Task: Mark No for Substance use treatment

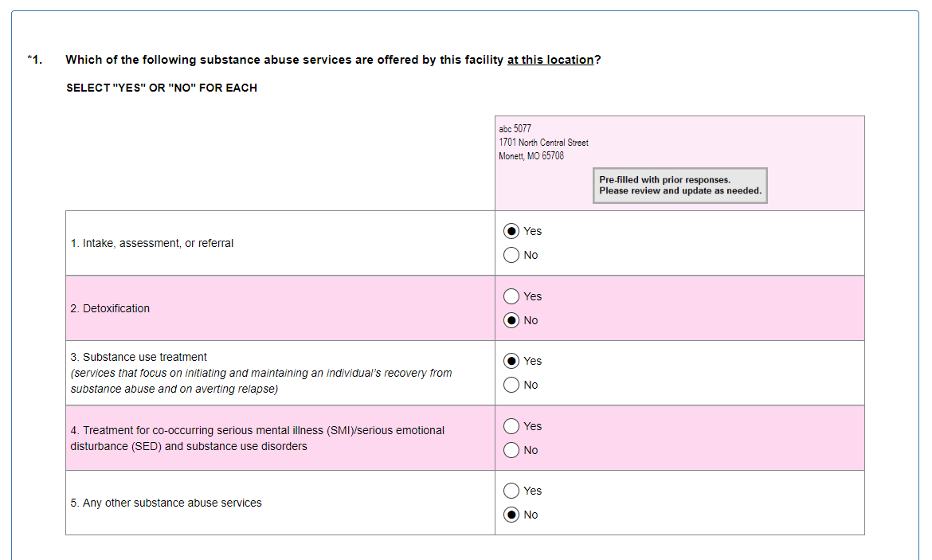Action: pos(511,385)
